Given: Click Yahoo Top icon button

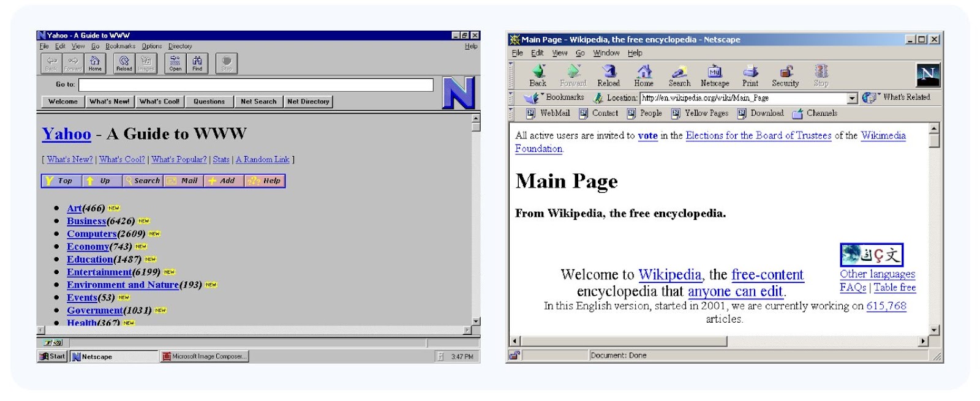Looking at the screenshot, I should [61, 181].
